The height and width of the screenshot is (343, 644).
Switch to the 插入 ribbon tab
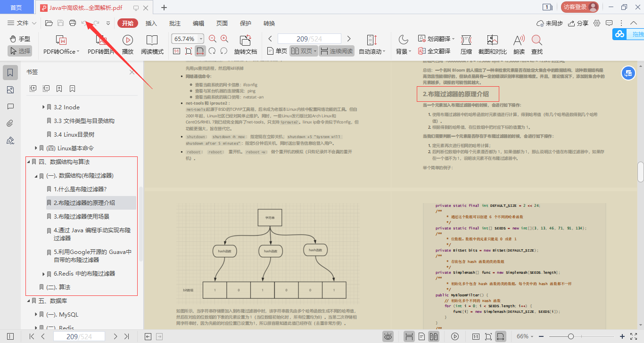(151, 23)
